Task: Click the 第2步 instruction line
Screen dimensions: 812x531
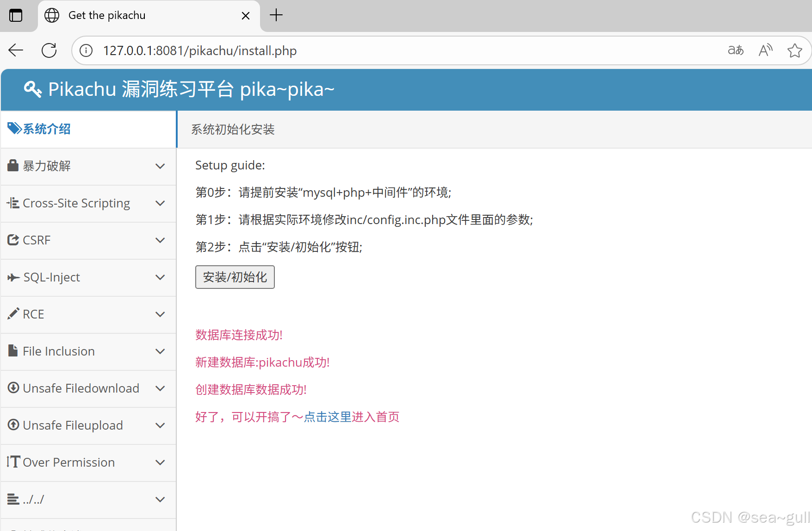Action: (x=279, y=247)
